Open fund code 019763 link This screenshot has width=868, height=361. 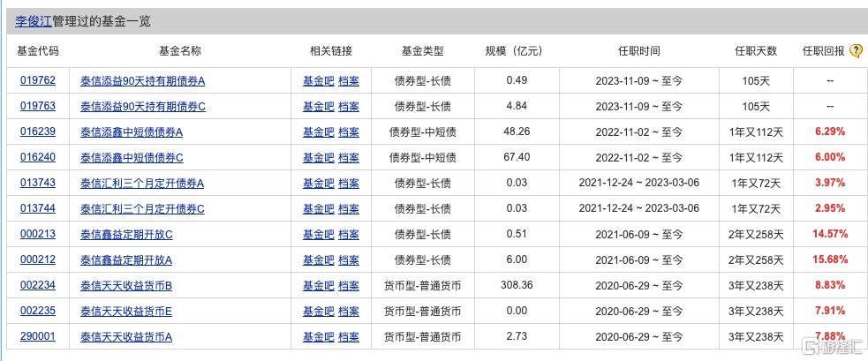pyautogui.click(x=38, y=106)
